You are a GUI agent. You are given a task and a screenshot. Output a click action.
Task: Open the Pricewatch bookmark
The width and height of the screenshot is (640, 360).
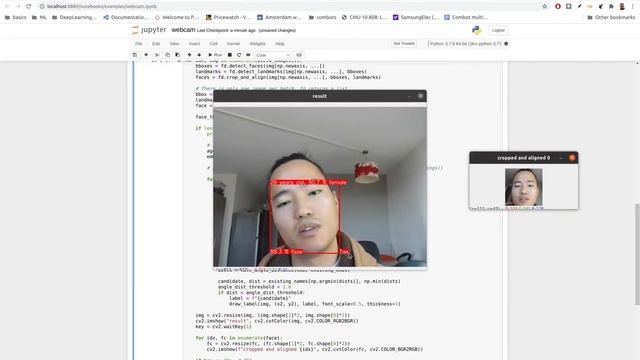point(228,17)
